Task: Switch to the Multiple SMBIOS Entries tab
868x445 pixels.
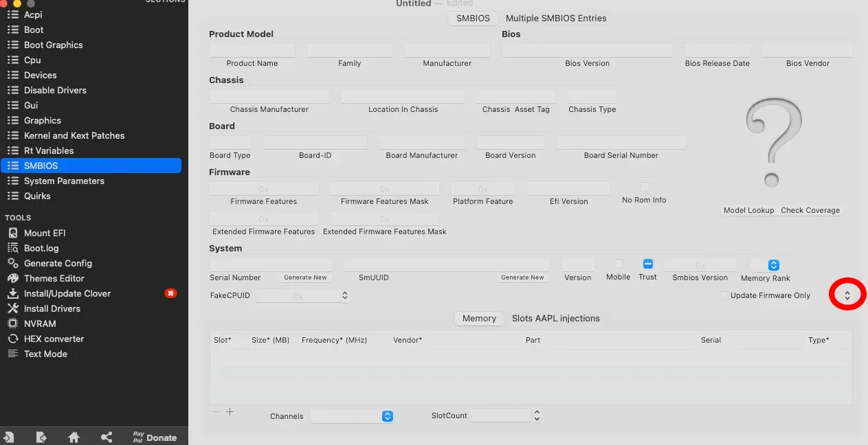Action: [x=555, y=19]
